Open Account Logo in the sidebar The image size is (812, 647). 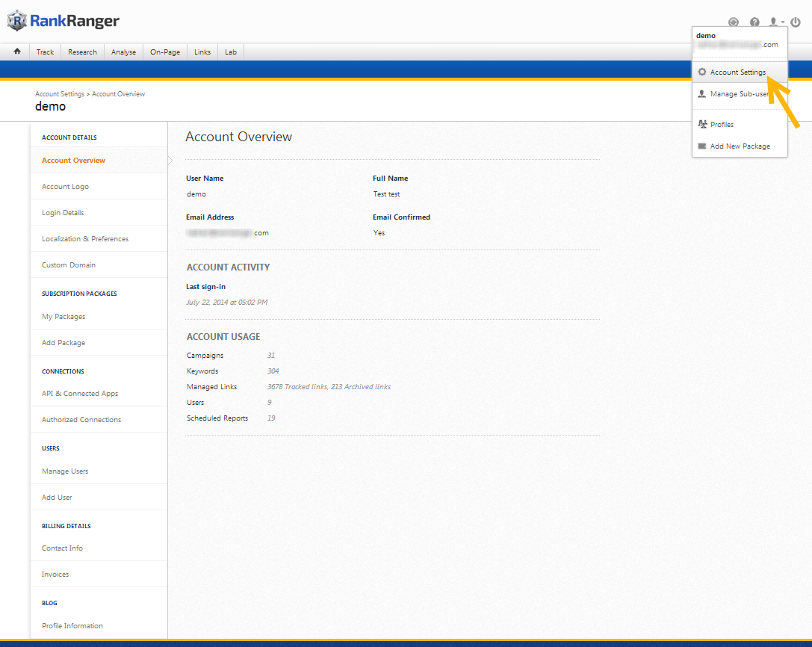(x=65, y=187)
